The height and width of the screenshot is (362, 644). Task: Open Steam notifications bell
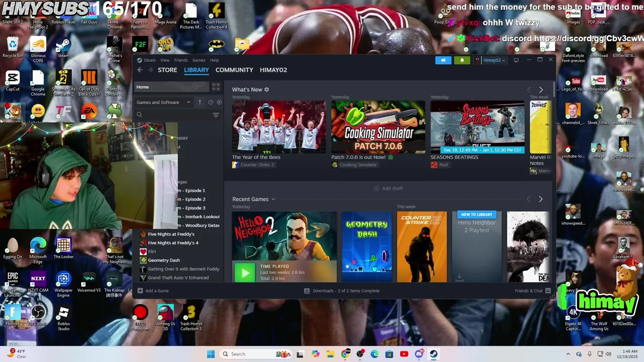[462, 60]
